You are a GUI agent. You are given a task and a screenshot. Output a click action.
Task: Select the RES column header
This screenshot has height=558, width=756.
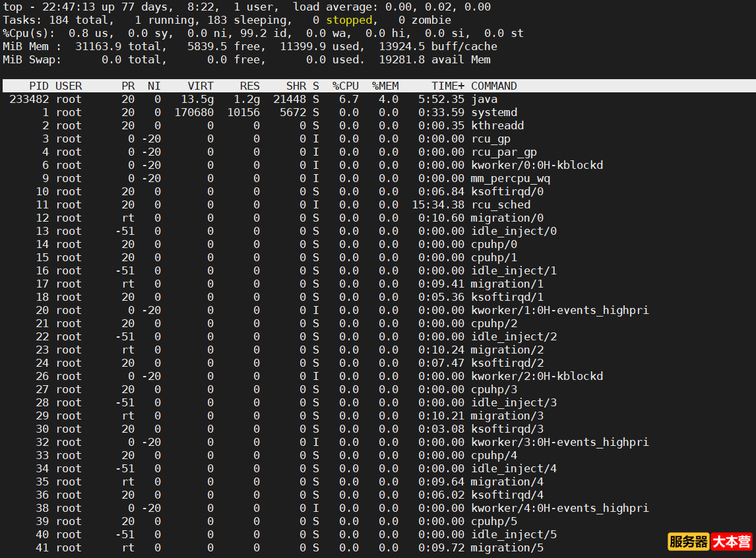[250, 86]
